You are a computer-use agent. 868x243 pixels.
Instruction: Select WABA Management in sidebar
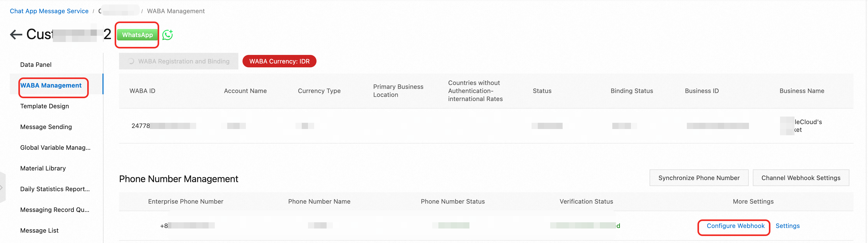pyautogui.click(x=51, y=85)
